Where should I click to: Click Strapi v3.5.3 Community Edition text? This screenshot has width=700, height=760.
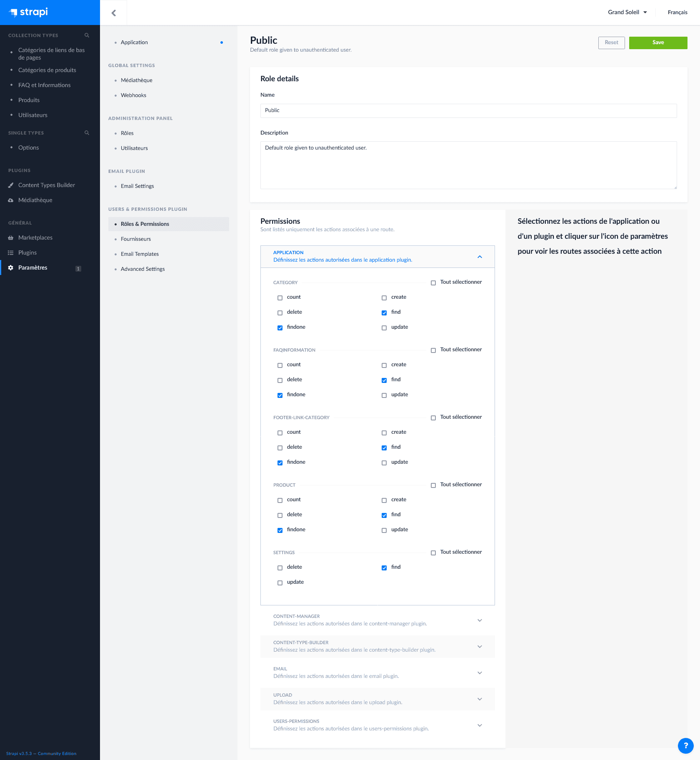pos(41,753)
